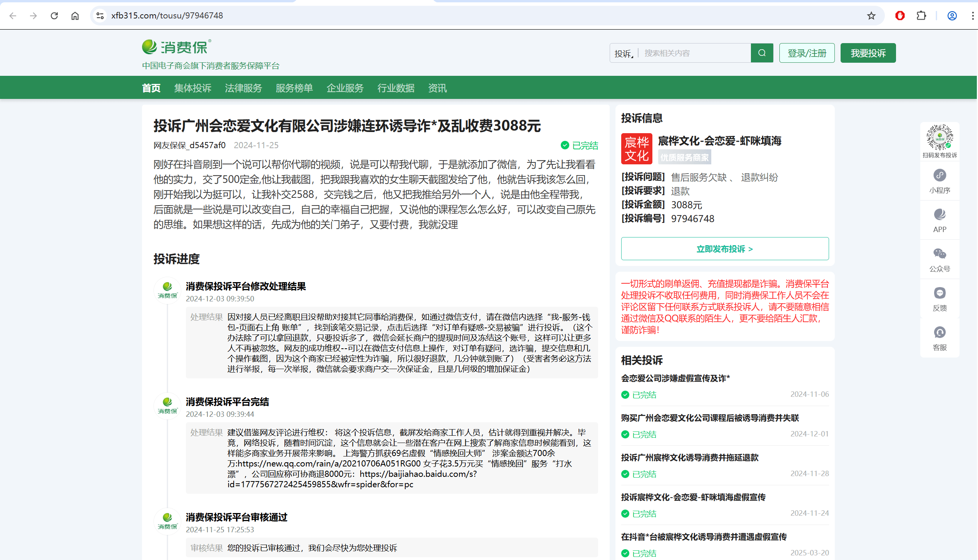
Task: Click the 消费保 logo in header
Action: 177,47
